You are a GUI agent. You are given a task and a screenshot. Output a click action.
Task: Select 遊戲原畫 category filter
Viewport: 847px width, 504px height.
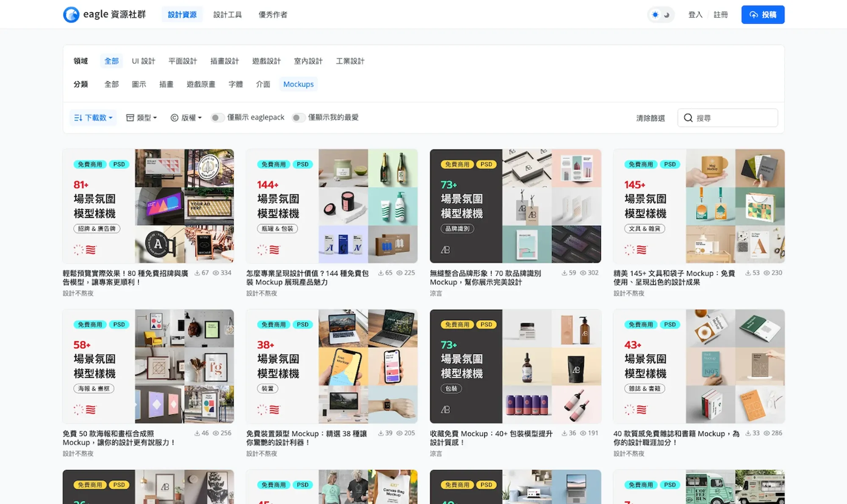(201, 84)
